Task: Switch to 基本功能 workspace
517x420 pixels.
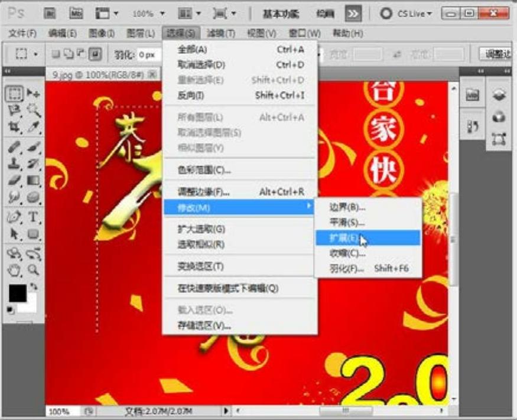Action: click(281, 13)
